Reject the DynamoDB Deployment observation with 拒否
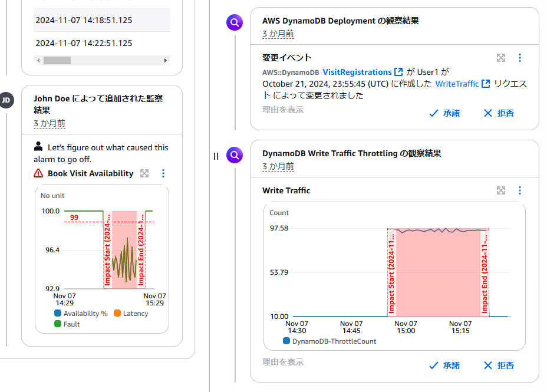Screen dimensions: 547x392 (499, 113)
